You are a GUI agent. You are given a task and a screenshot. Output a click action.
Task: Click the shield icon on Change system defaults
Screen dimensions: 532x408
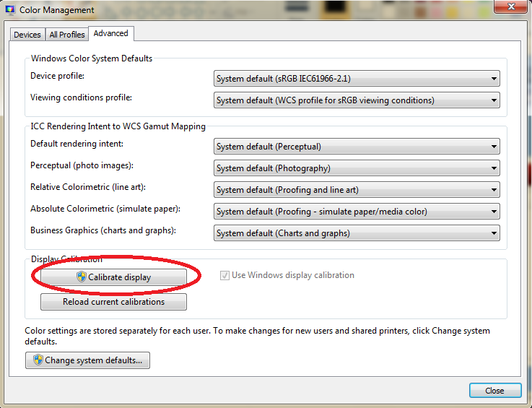(x=38, y=360)
